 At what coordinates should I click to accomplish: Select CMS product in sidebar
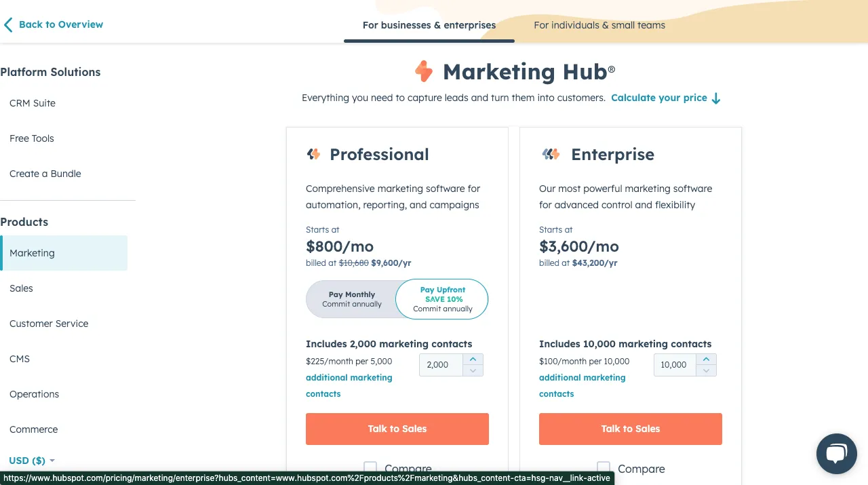[x=20, y=359]
